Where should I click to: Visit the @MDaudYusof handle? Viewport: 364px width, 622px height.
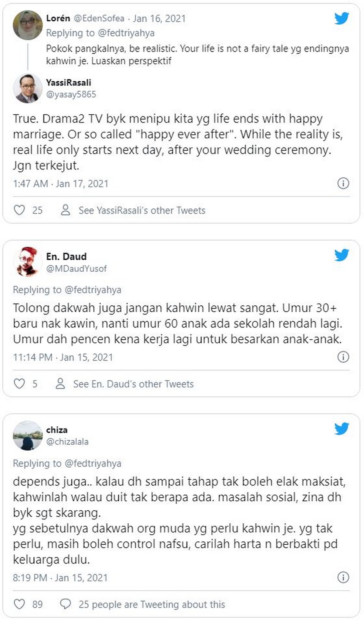coord(76,268)
